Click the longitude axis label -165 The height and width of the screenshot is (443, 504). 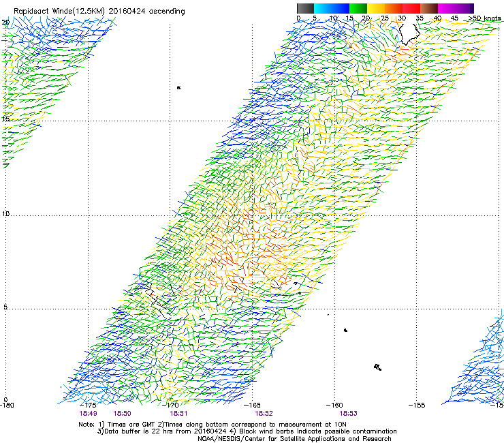252,406
